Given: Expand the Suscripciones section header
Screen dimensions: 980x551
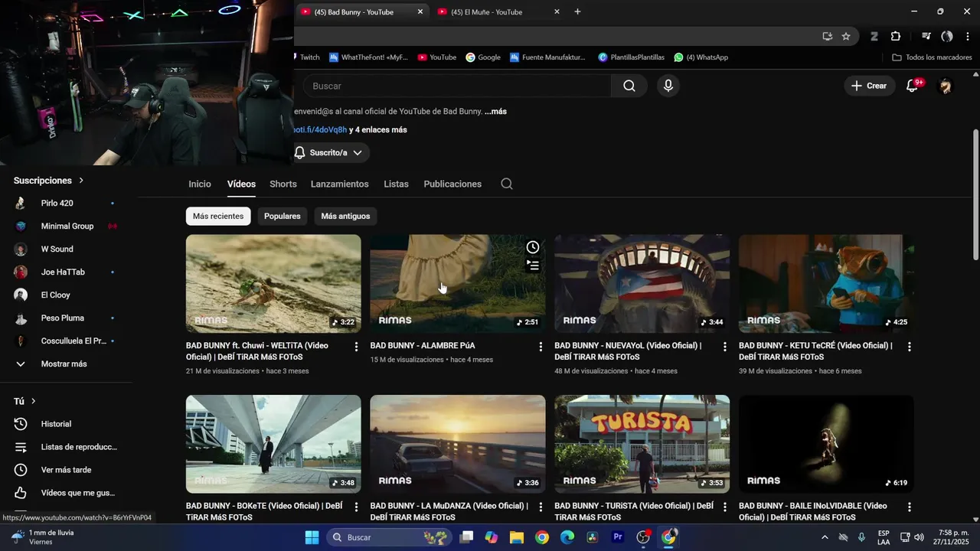Looking at the screenshot, I should point(49,181).
